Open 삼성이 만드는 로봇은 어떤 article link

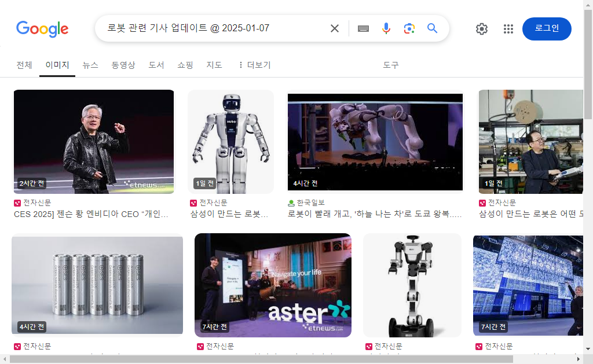coord(531,214)
